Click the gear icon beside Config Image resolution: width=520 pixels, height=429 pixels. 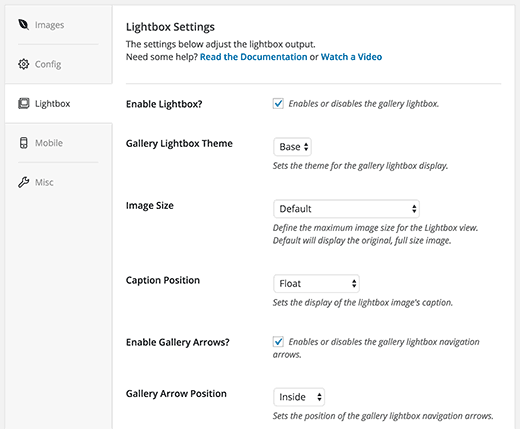tap(23, 64)
